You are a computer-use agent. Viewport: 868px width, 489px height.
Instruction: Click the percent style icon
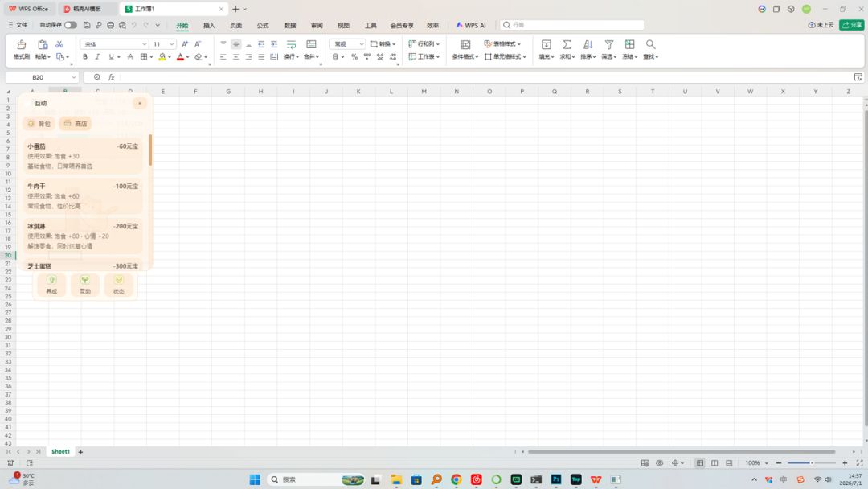[x=354, y=56]
